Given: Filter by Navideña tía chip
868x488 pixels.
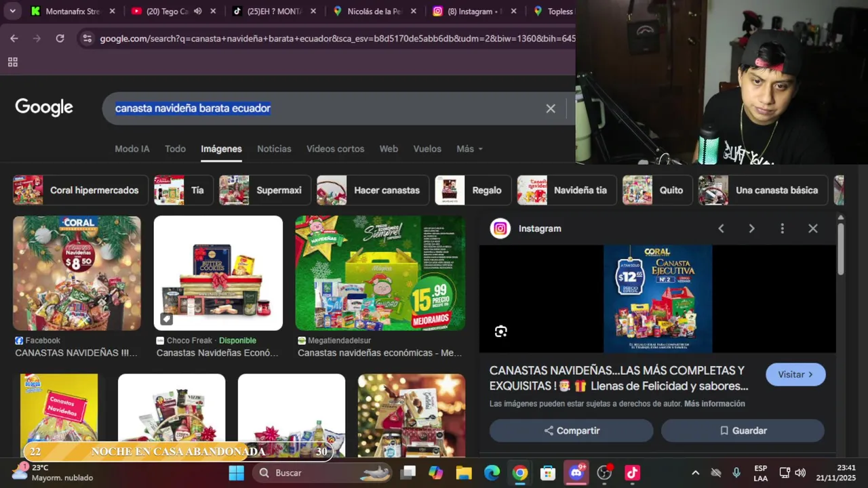Looking at the screenshot, I should point(566,190).
